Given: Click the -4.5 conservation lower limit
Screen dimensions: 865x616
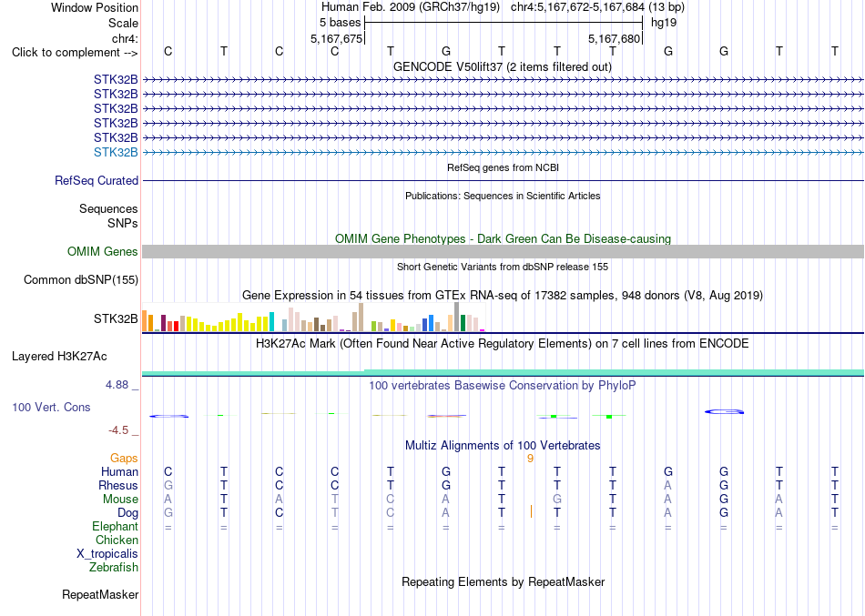Looking at the screenshot, I should pos(118,430).
